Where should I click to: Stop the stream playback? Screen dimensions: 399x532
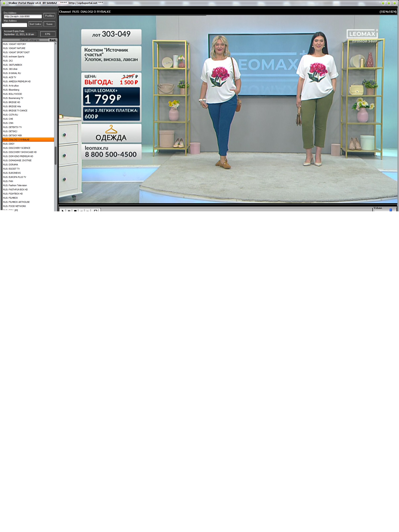tap(75, 210)
